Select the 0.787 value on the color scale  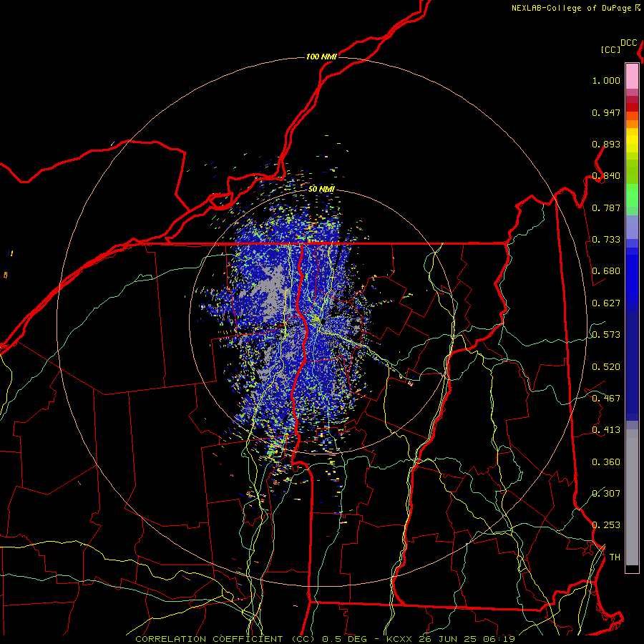coord(606,208)
